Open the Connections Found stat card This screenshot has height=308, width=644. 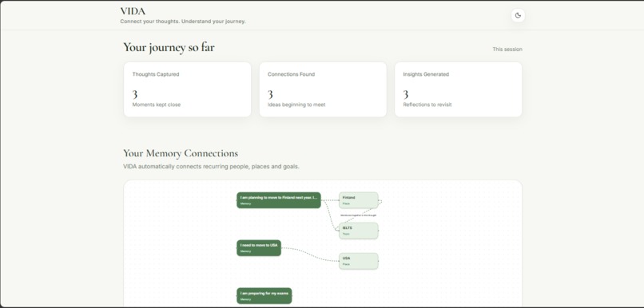(x=323, y=89)
